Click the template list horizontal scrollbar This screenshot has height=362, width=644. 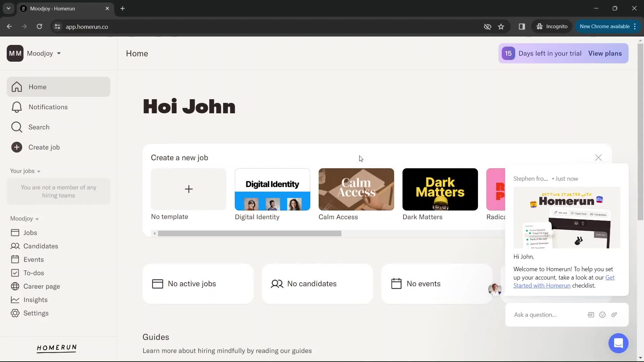coord(250,234)
